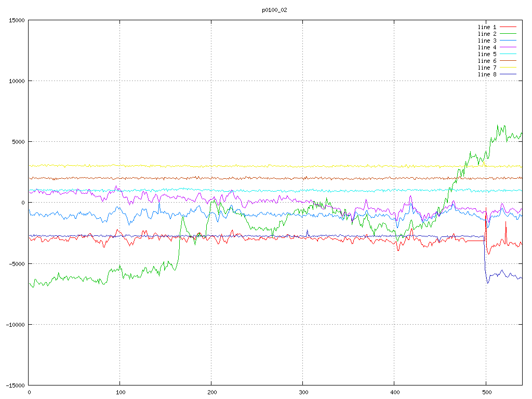Click the 'line 1' legend label
This screenshot has width=532, height=399.
pyautogui.click(x=487, y=27)
